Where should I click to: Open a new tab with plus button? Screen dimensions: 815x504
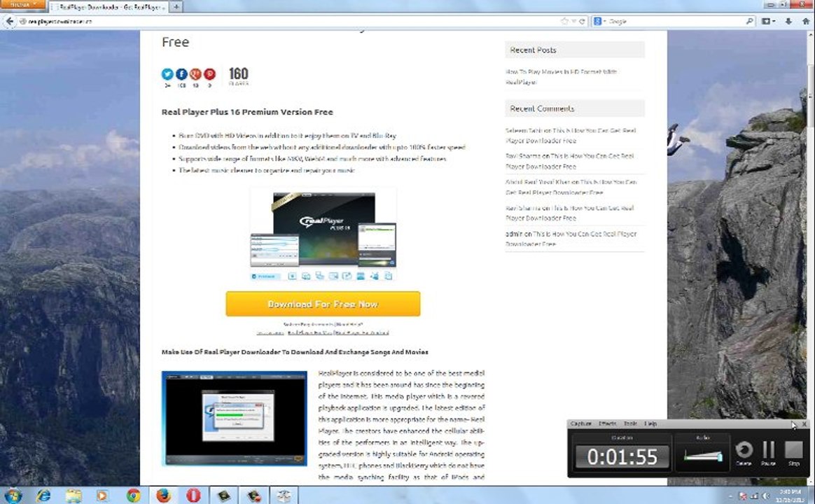(x=176, y=7)
